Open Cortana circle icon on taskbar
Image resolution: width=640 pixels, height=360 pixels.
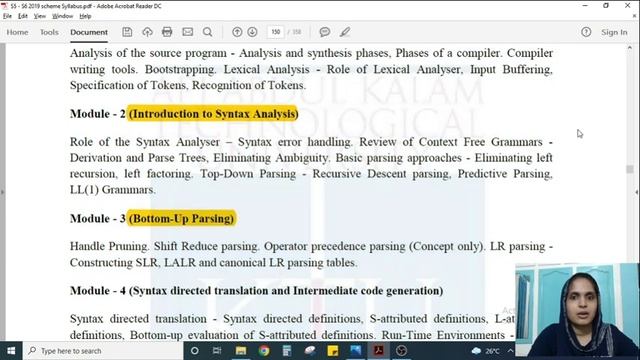click(x=195, y=351)
